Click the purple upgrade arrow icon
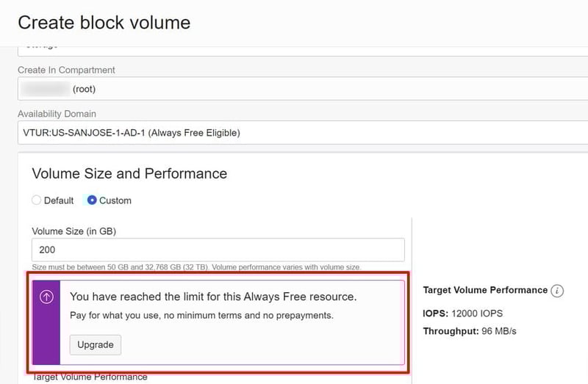This screenshot has height=384, width=588. pos(46,297)
